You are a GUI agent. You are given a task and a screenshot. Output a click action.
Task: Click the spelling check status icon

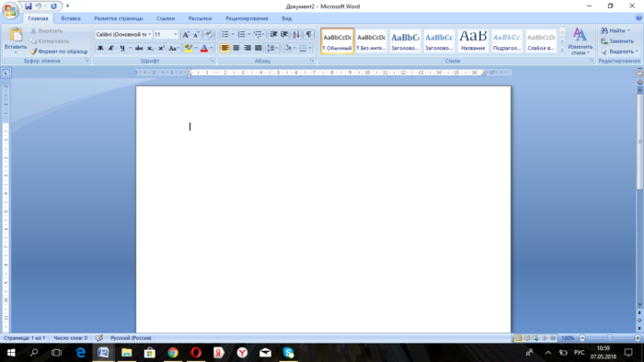coord(99,338)
